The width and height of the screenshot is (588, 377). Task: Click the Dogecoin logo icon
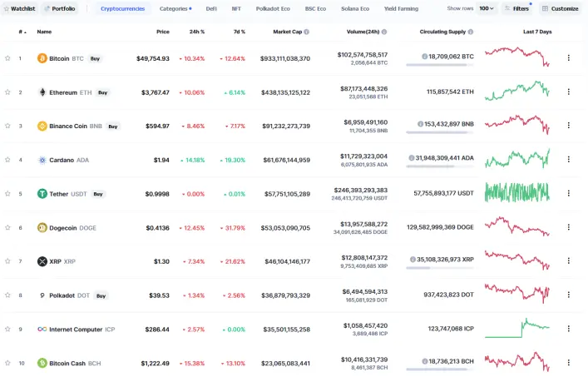[x=42, y=228]
